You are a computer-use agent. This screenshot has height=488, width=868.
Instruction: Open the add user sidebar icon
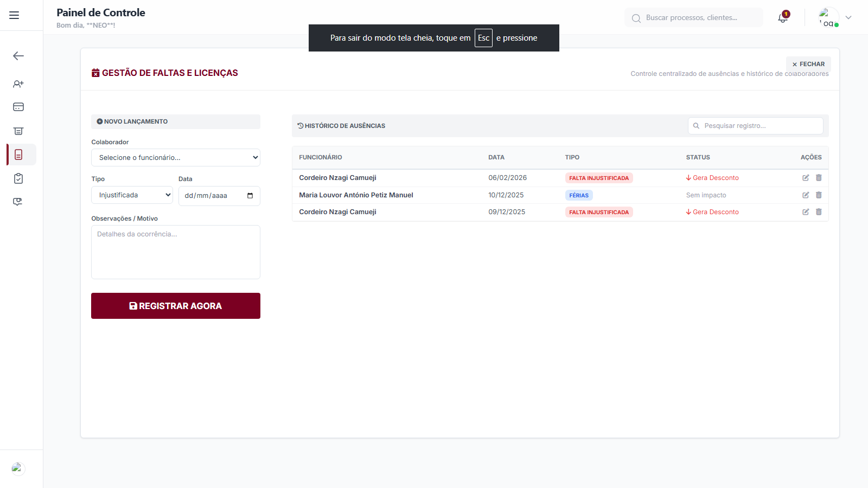point(18,84)
